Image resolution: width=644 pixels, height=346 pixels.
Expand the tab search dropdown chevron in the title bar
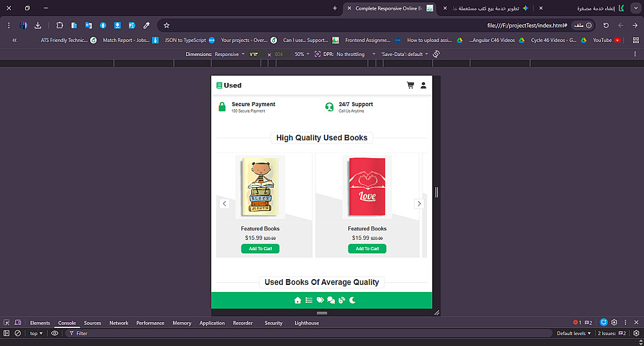636,8
